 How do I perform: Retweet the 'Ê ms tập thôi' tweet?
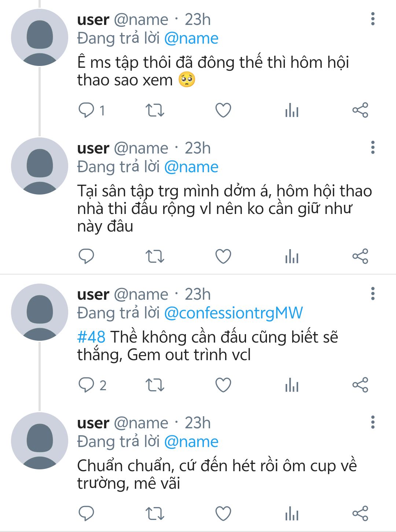(x=155, y=110)
